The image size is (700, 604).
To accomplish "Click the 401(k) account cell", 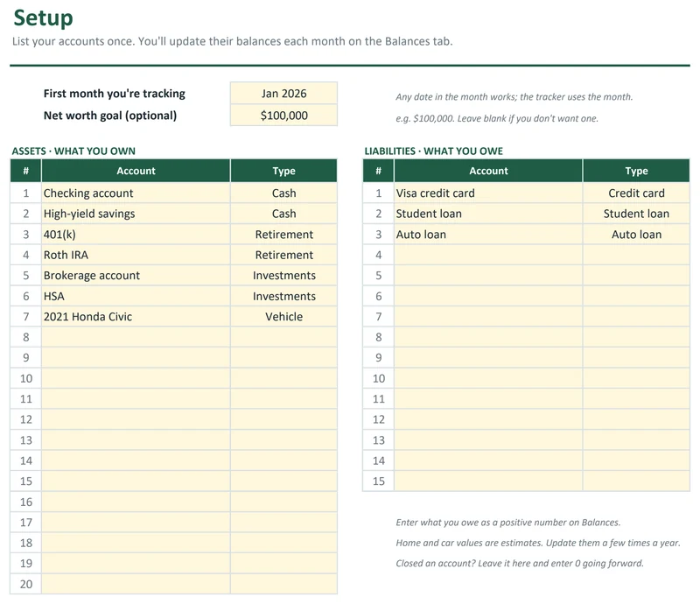I will click(x=136, y=234).
